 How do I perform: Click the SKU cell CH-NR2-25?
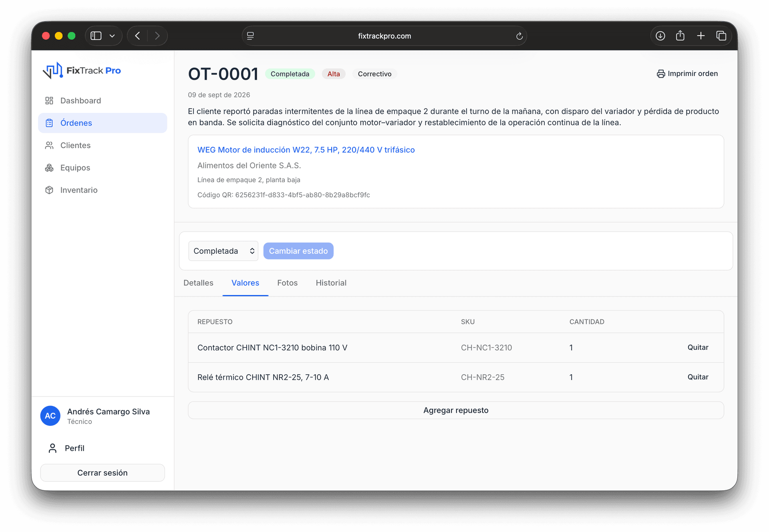tap(483, 377)
